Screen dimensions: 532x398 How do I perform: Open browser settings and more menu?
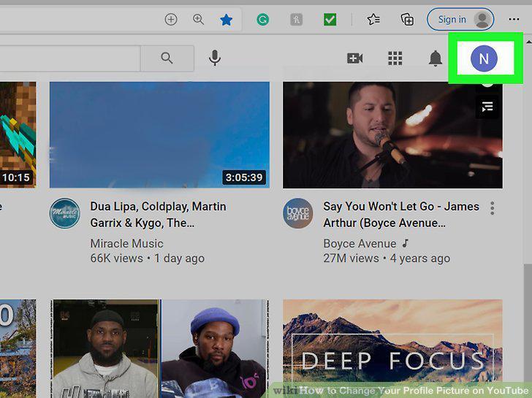(x=514, y=20)
